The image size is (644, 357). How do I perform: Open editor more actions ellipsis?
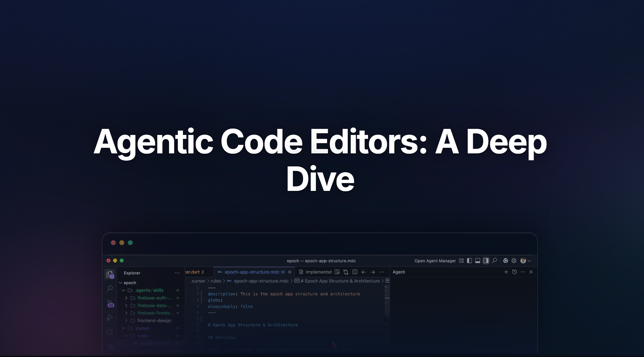382,272
